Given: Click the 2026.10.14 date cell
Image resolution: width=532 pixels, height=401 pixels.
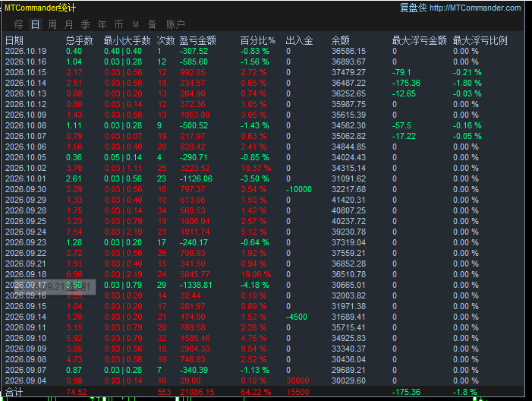Looking at the screenshot, I should [x=26, y=83].
